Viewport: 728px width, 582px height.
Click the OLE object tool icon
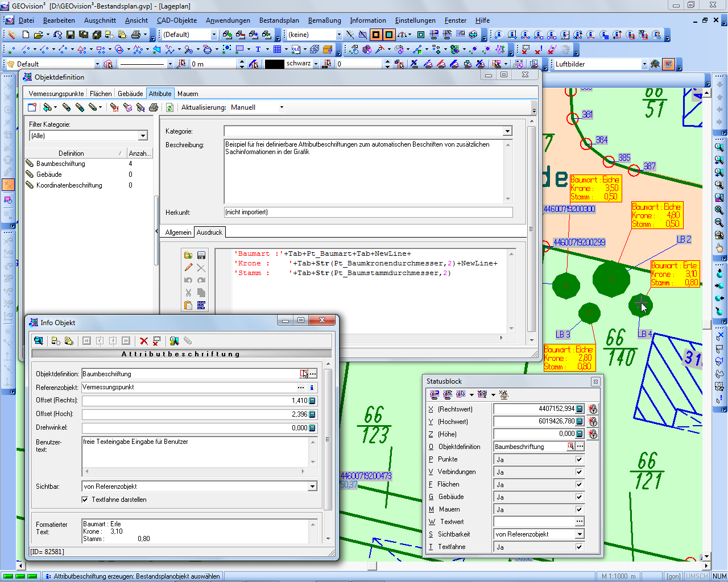(x=296, y=49)
